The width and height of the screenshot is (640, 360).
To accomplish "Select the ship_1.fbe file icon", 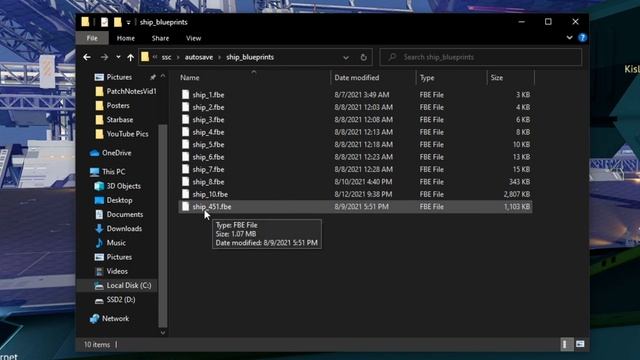I will coord(186,95).
